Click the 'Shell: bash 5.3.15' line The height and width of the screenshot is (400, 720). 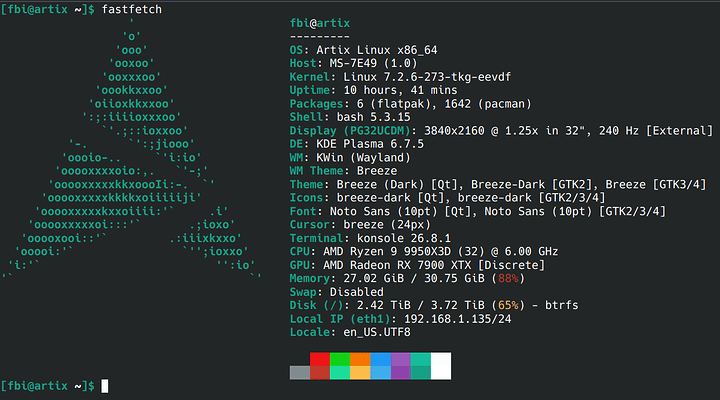click(x=350, y=117)
